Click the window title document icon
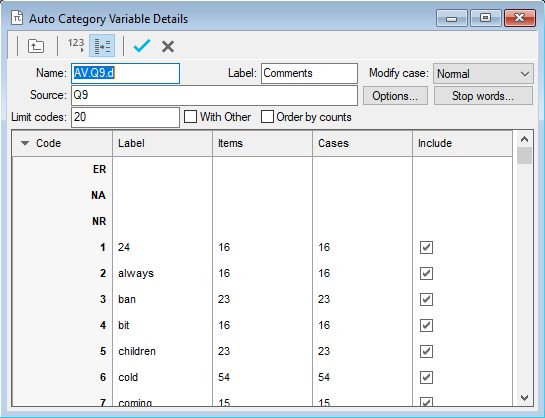545x418 pixels. click(17, 18)
